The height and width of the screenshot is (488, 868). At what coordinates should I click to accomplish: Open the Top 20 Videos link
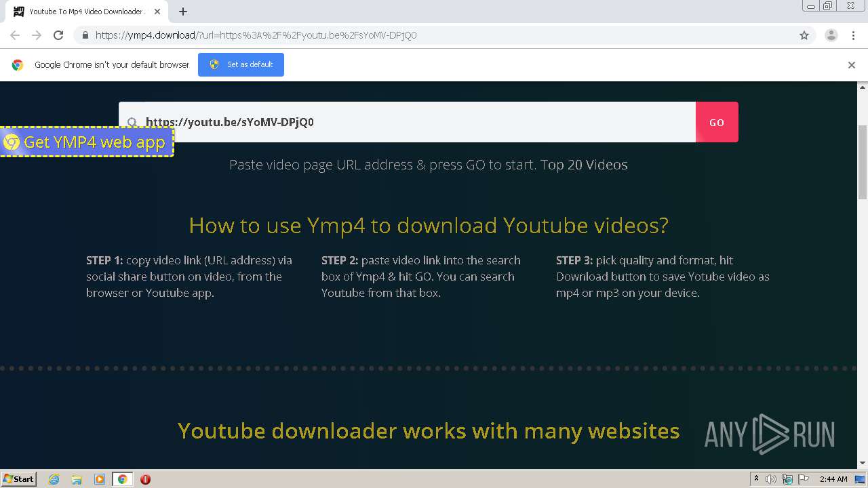584,165
